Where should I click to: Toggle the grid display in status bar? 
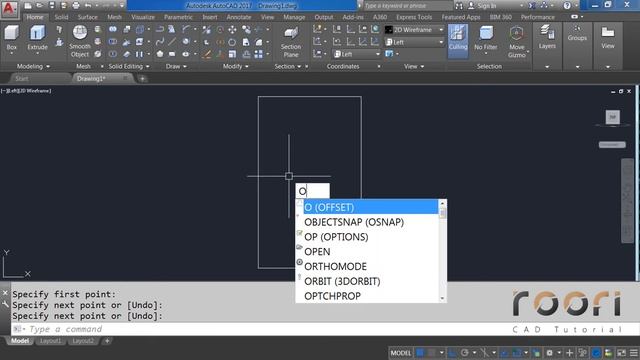[420, 353]
